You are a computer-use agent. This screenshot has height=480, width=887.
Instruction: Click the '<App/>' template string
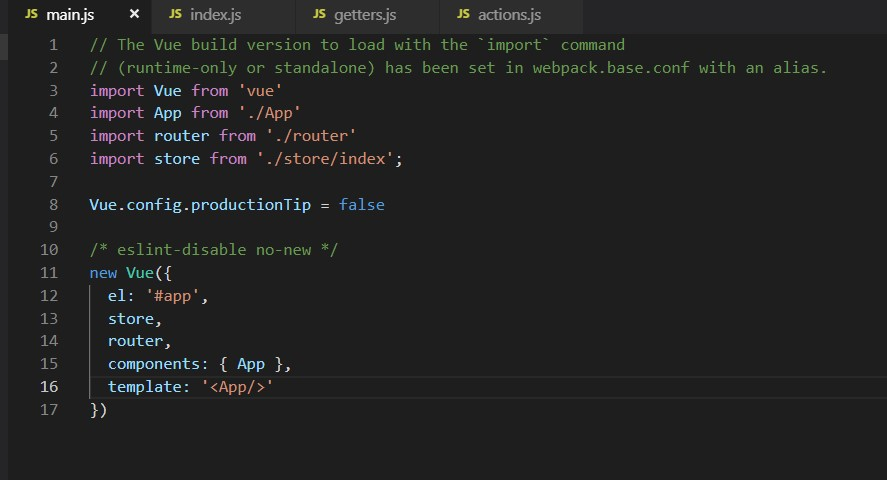237,387
